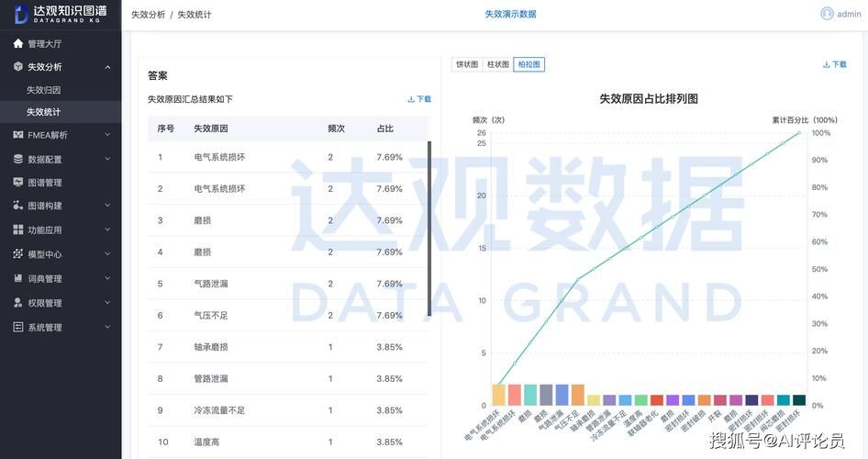The height and width of the screenshot is (459, 868).
Task: Click the 100% endpoint on cumulative line
Action: (799, 133)
